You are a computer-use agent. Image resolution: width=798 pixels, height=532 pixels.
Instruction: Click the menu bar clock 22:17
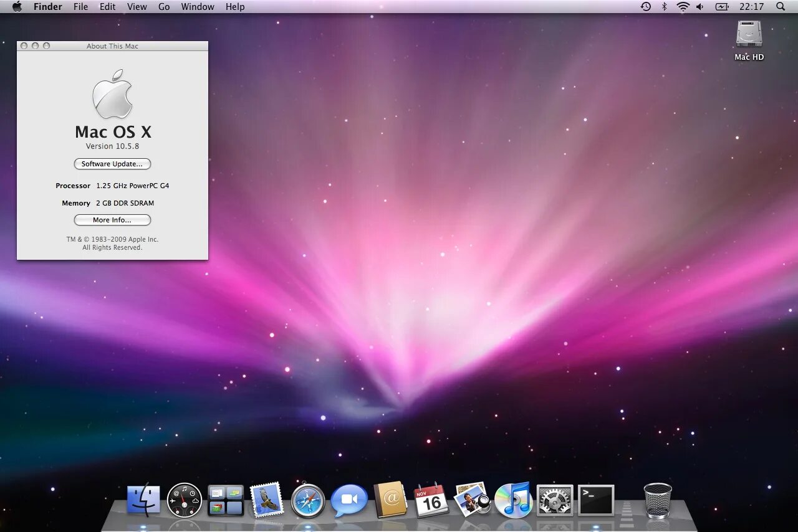click(751, 6)
